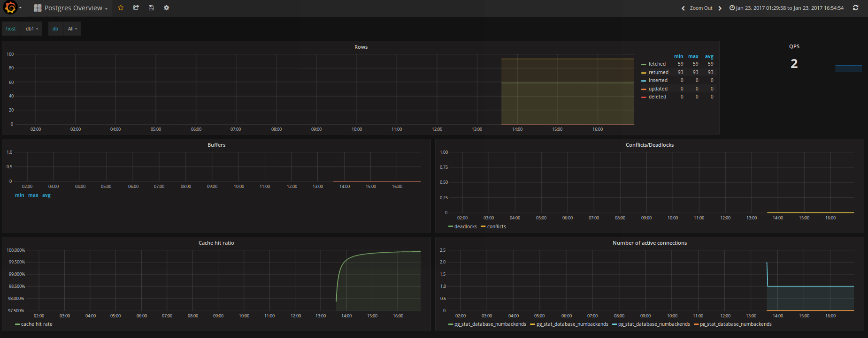This screenshot has width=868, height=338.
Task: Open dashboard settings gear menu
Action: [x=166, y=8]
